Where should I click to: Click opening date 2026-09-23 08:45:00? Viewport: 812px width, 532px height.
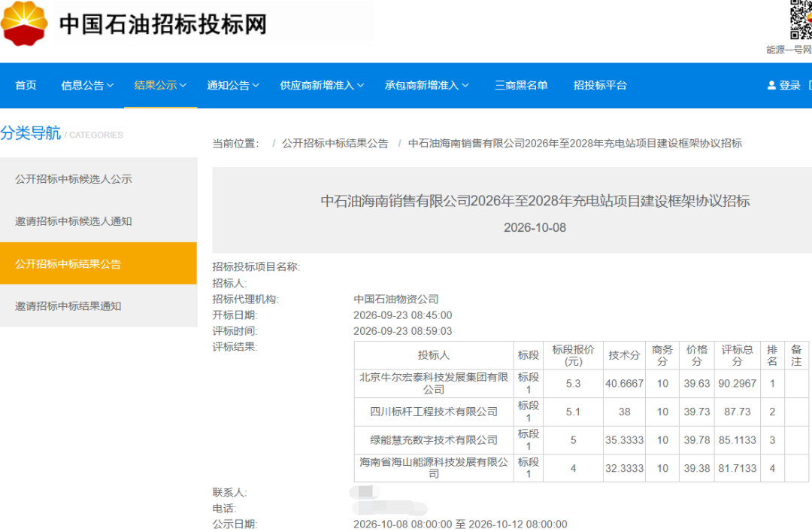403,315
